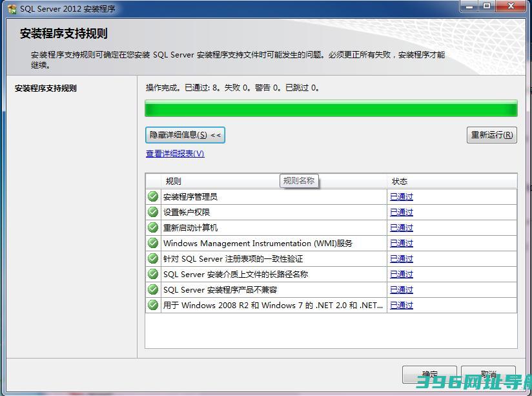Select 用于 Windows 2008 R2 rule text

click(273, 306)
